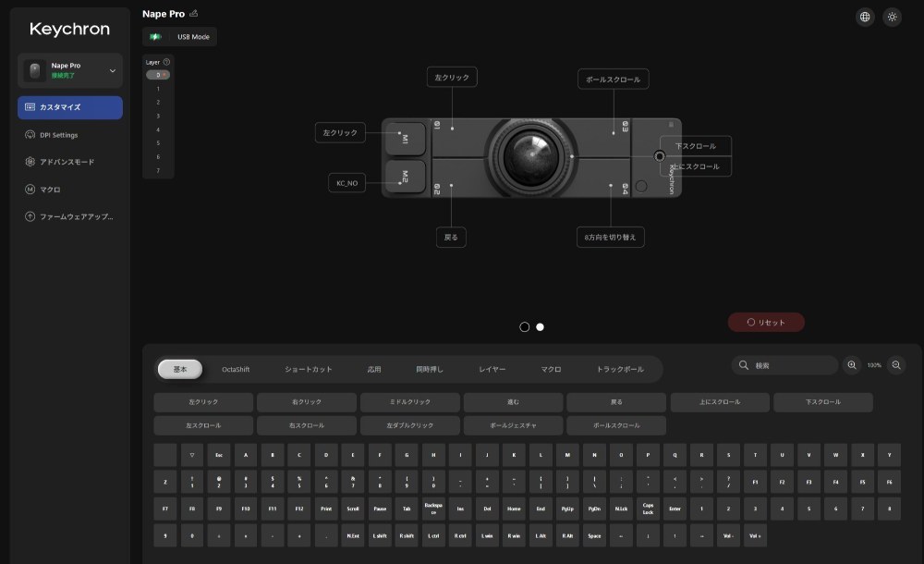Click the firmware update arrow icon

coord(30,216)
